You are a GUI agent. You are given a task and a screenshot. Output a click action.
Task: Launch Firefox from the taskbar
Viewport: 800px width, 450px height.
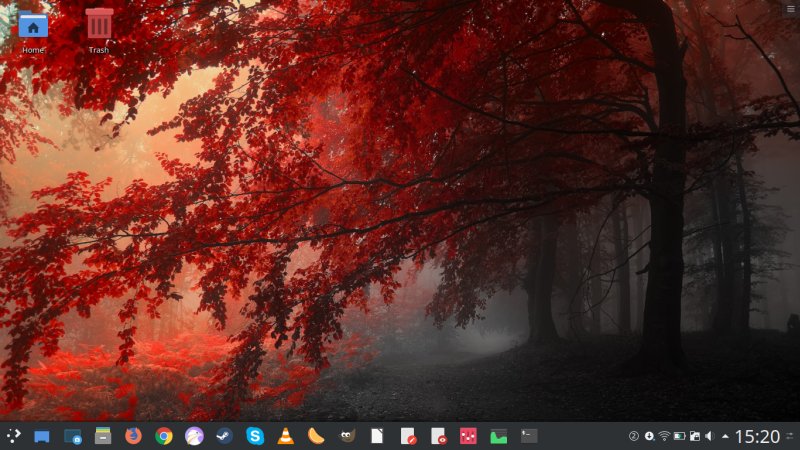(x=133, y=436)
